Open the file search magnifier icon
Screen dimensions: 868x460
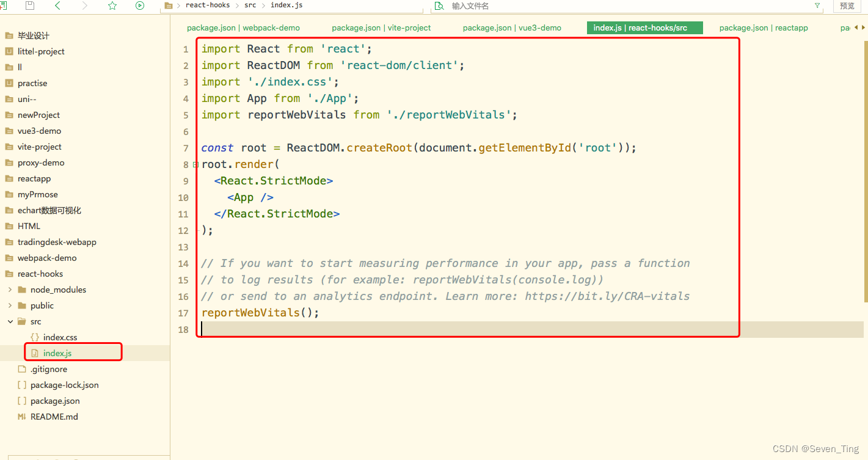tap(440, 5)
